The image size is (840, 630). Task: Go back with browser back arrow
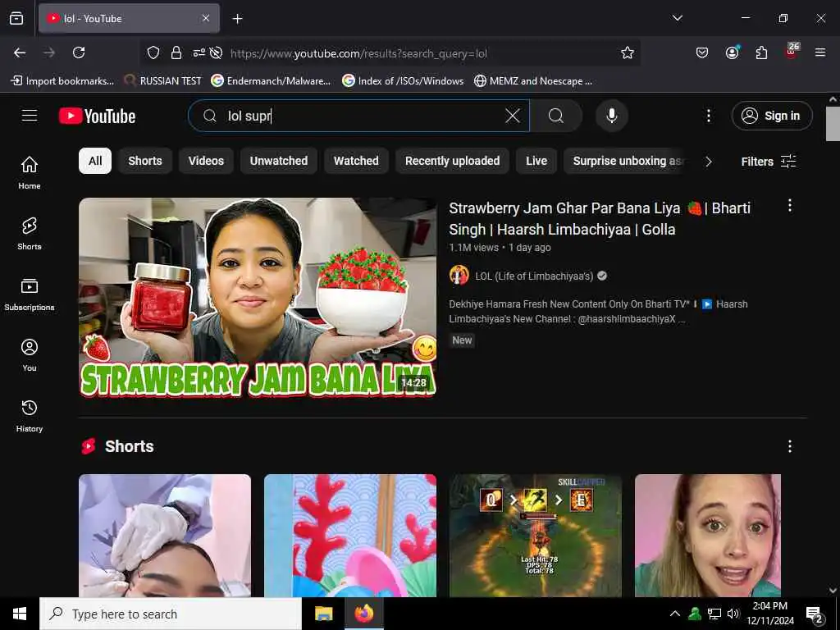tap(20, 52)
